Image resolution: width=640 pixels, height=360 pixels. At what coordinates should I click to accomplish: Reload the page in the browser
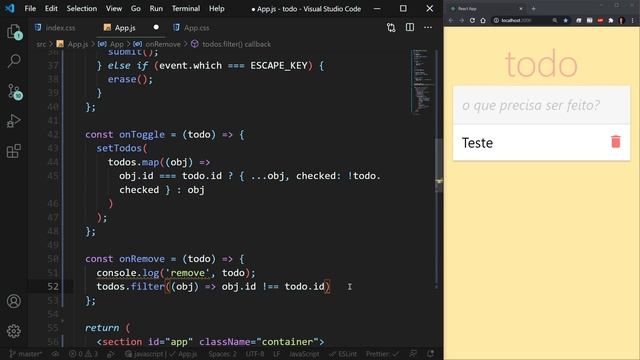(x=472, y=20)
